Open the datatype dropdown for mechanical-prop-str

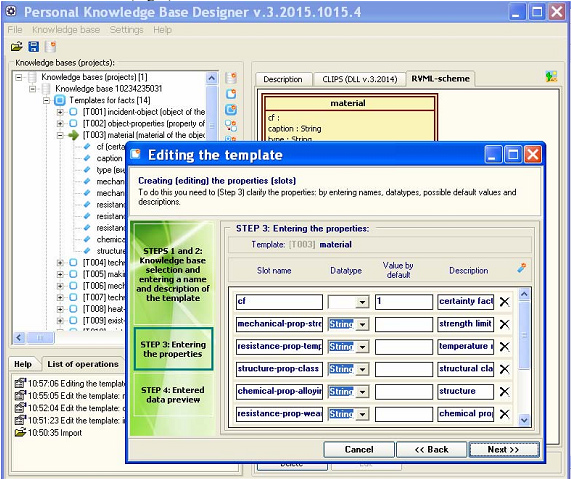[362, 325]
